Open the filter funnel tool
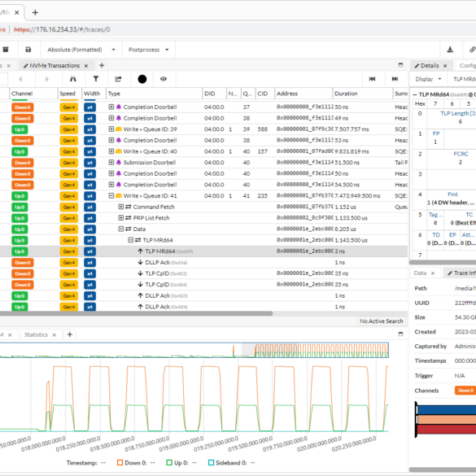 96,79
